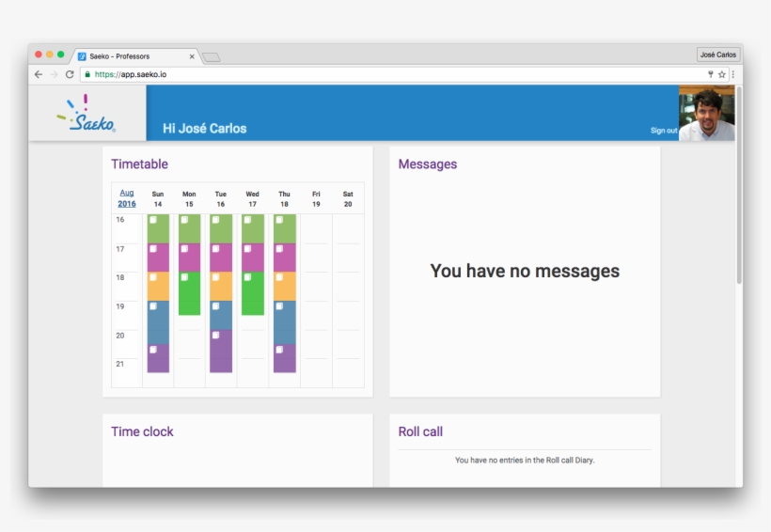Viewport: 771px width, 532px height.
Task: Tick the checkbox on Monday's 18:00 bright-green block
Action: [184, 277]
